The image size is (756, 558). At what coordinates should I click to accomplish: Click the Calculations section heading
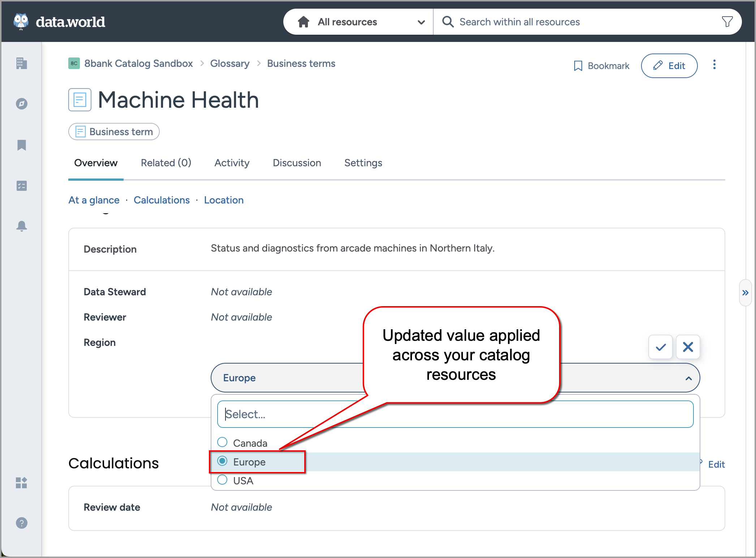click(113, 463)
